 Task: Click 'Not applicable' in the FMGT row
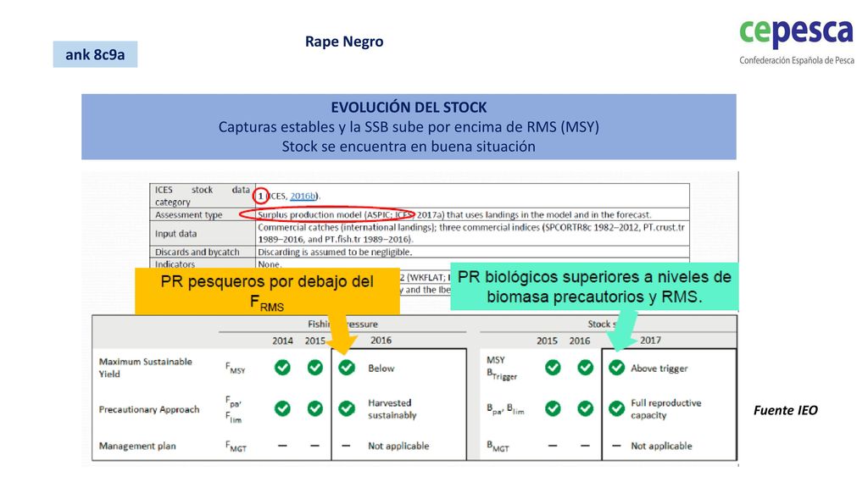click(398, 446)
